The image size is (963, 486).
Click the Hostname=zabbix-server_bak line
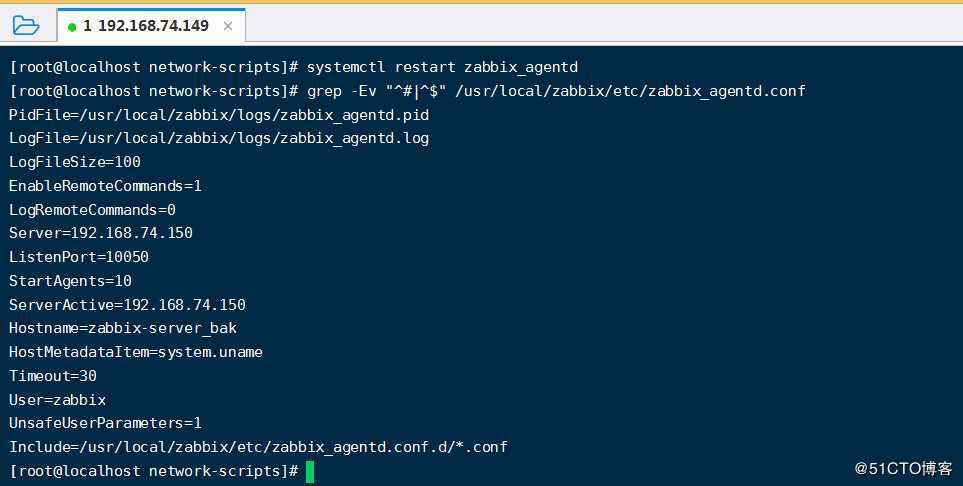click(123, 328)
